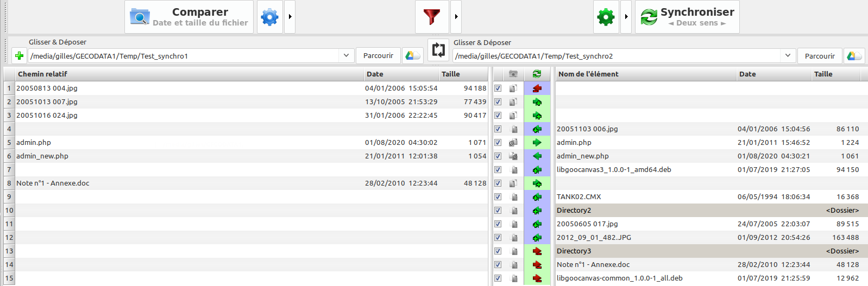The image size is (868, 286).
Task: Uncheck checkbox for row 20050813 004.jpg
Action: click(x=498, y=88)
